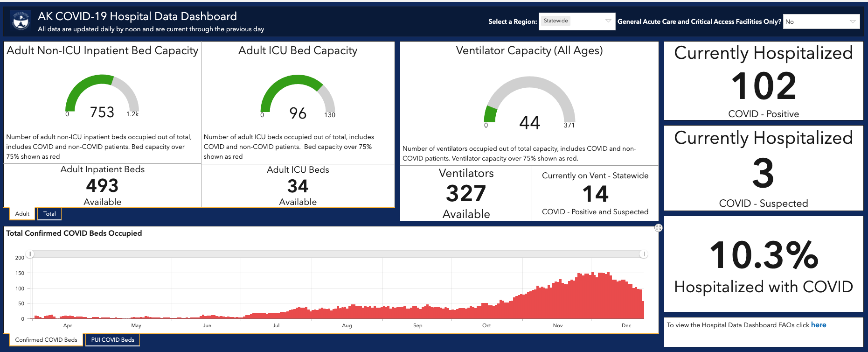Click the 10.3% Hospitalized with COVID indicator
The width and height of the screenshot is (868, 352).
pos(764,264)
